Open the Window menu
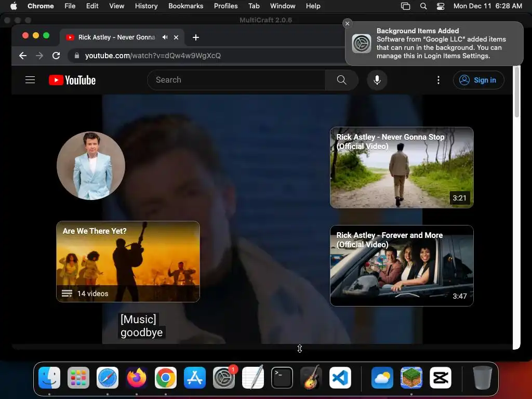Screen dimensions: 532x399 (x=283, y=6)
